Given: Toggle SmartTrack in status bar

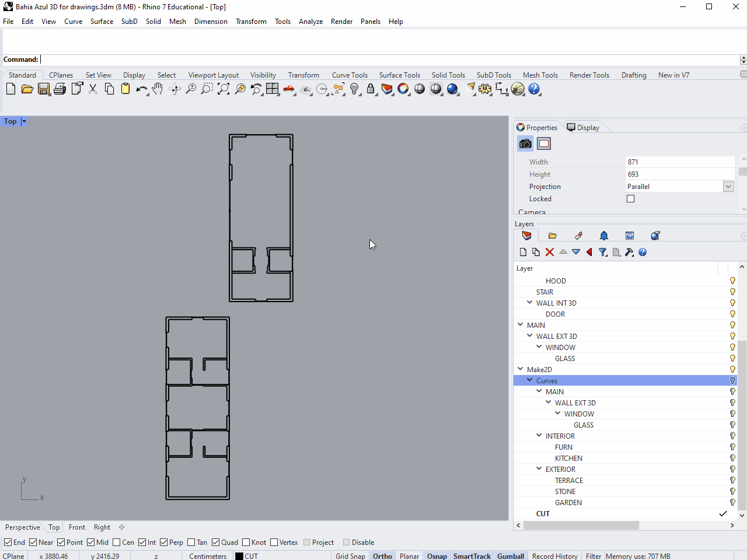Looking at the screenshot, I should pos(472,556).
